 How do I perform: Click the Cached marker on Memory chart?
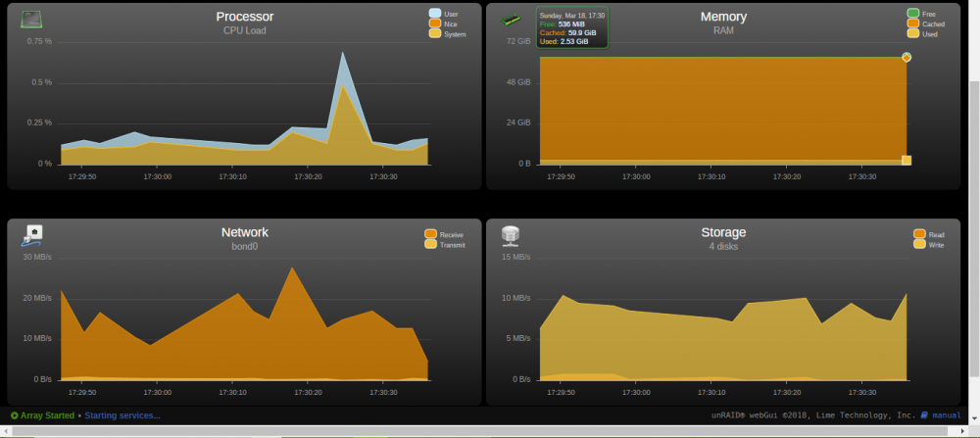point(906,58)
